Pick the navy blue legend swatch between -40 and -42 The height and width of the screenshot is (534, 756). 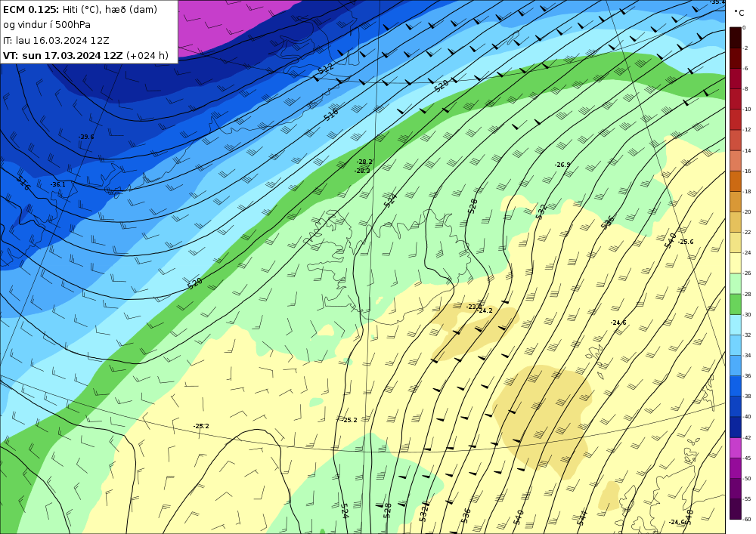pos(736,427)
